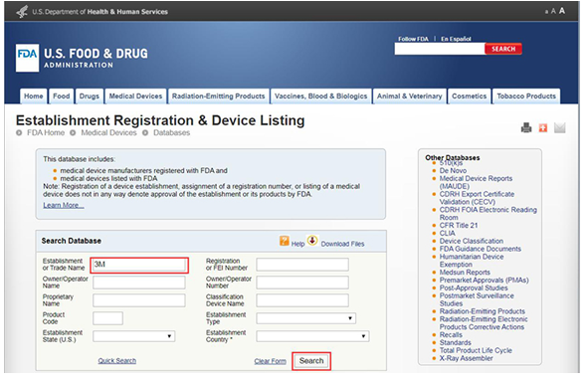Open Humanitarian Device Exemption link
This screenshot has height=384, width=588.
click(x=472, y=261)
